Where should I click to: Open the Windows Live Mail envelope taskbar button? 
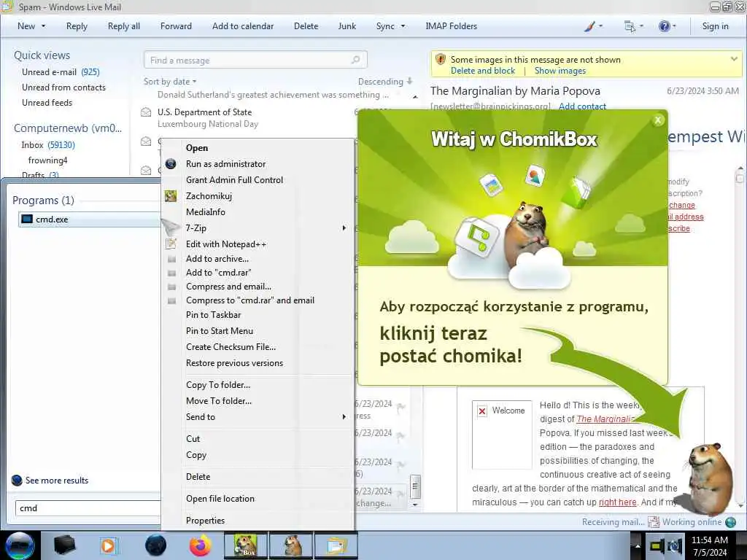tap(336, 545)
